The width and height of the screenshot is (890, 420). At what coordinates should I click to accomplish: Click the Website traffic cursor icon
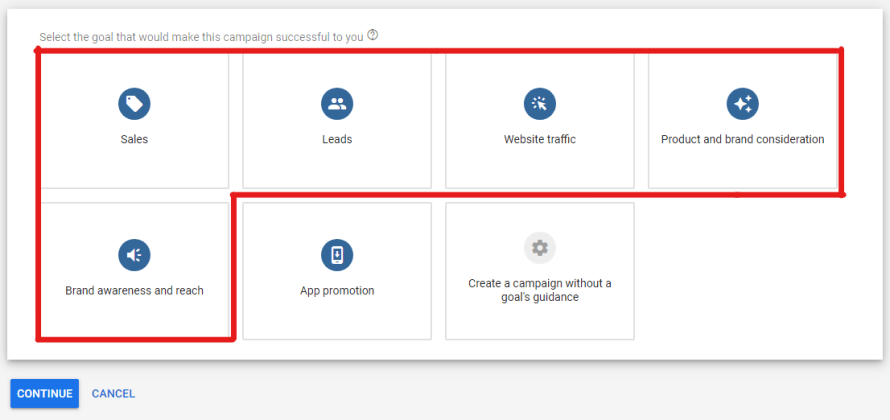tap(540, 104)
